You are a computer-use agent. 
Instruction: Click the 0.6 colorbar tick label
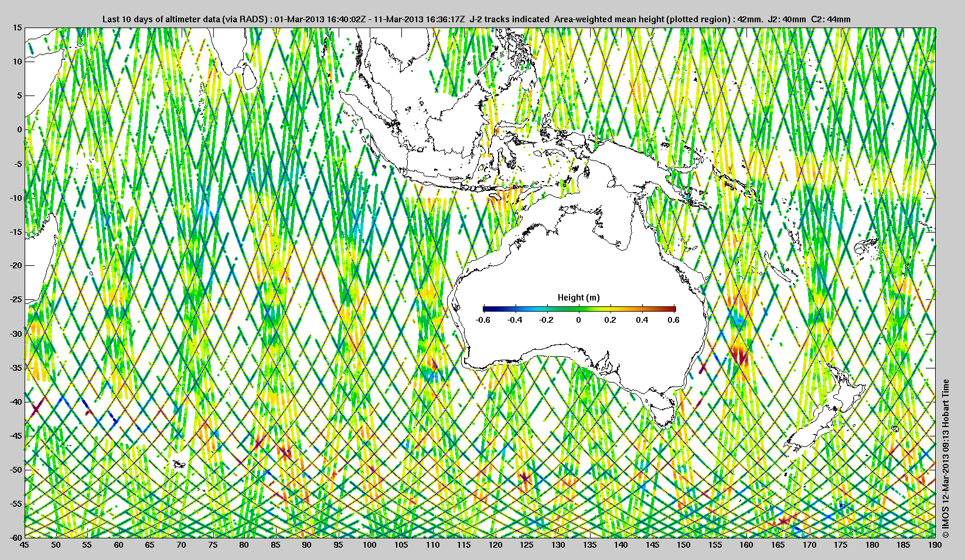[674, 320]
